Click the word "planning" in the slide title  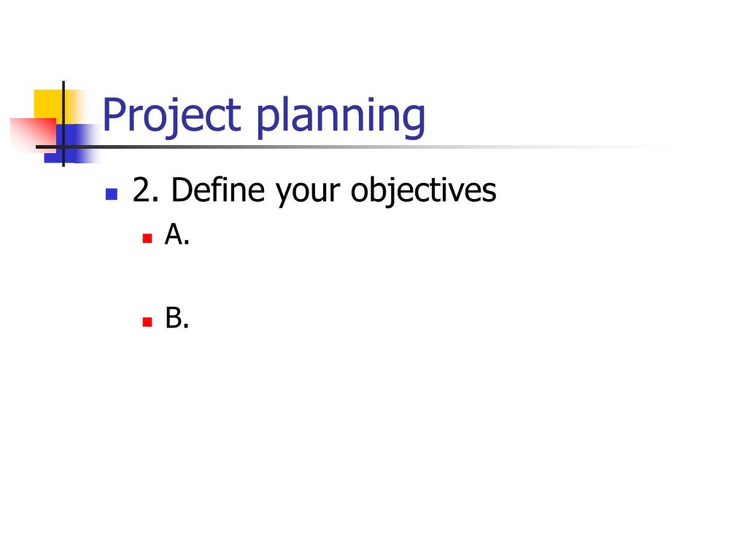click(x=341, y=116)
